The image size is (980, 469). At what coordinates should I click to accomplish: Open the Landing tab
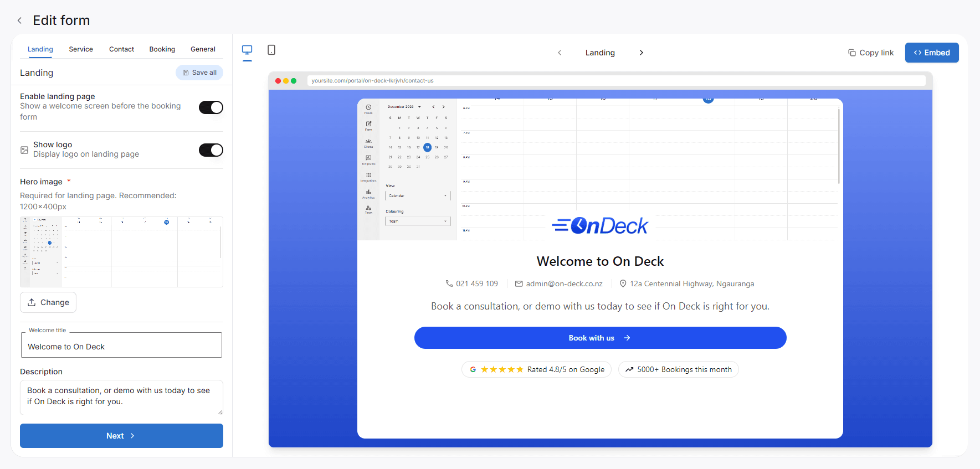[40, 49]
